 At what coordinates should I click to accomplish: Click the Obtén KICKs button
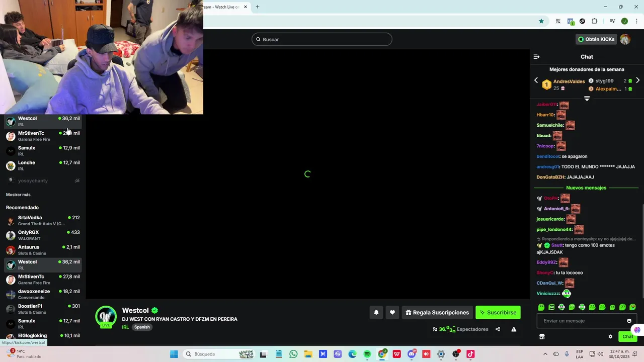tap(596, 39)
